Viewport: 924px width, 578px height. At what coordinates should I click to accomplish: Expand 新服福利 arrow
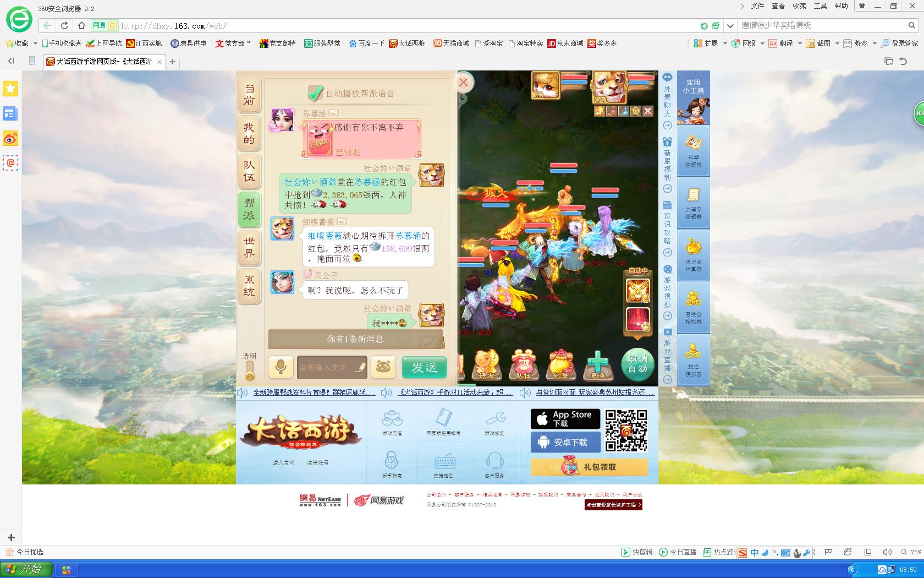(668, 189)
